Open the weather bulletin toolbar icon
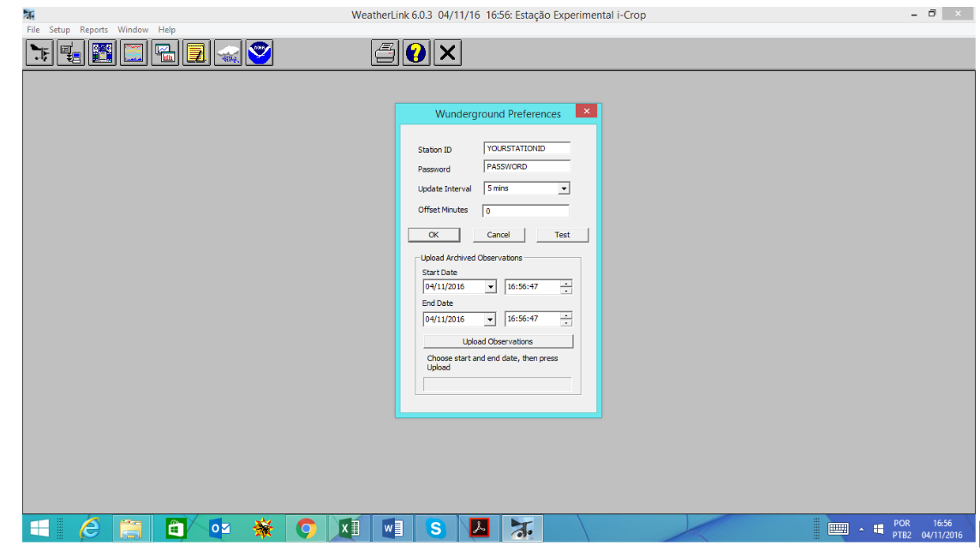The width and height of the screenshot is (980, 552). [103, 53]
